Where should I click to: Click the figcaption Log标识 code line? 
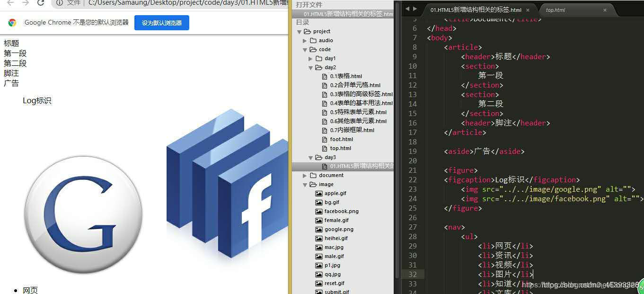pyautogui.click(x=512, y=179)
